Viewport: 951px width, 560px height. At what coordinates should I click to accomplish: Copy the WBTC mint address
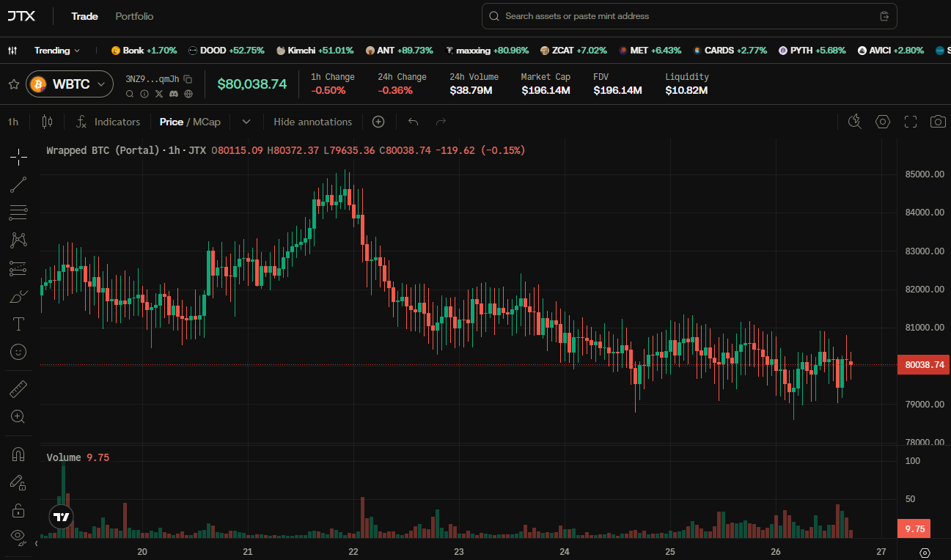188,78
